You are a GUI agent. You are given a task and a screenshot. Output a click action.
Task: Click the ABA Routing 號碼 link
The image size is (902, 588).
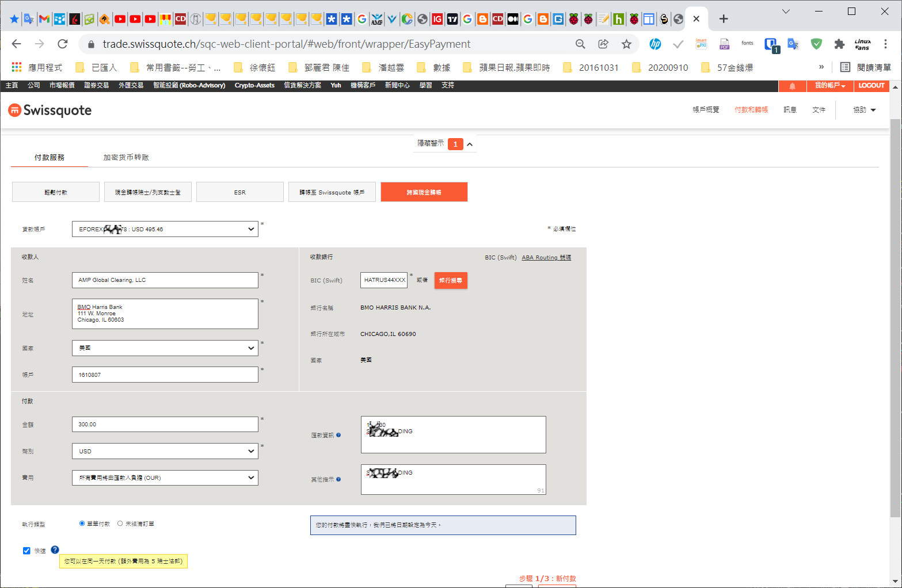pos(546,258)
